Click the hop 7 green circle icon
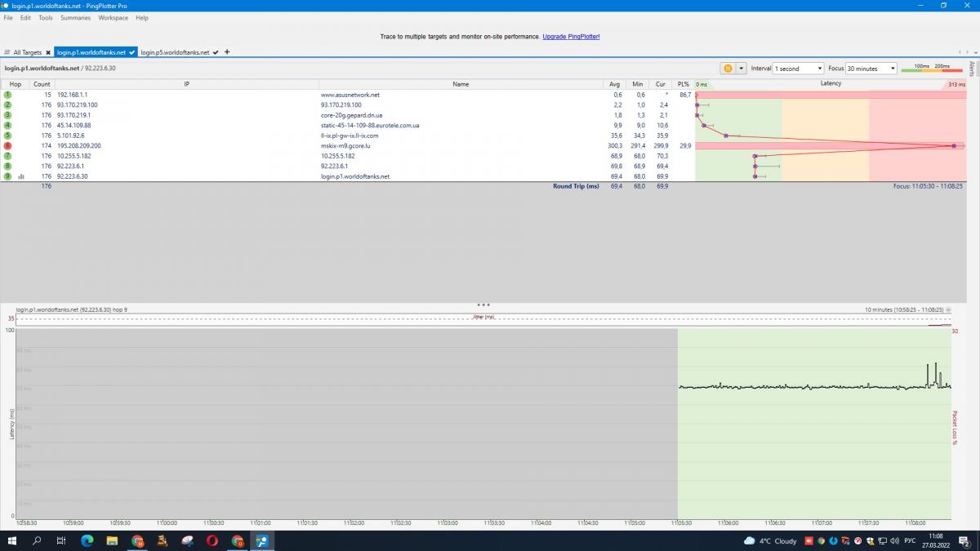Screen dimensions: 980x551 [7, 156]
